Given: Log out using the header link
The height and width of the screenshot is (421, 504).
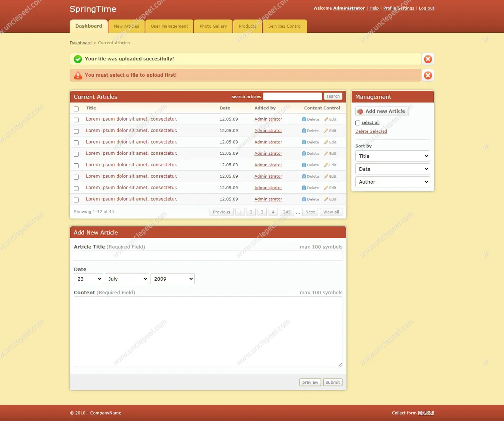Looking at the screenshot, I should [x=426, y=8].
